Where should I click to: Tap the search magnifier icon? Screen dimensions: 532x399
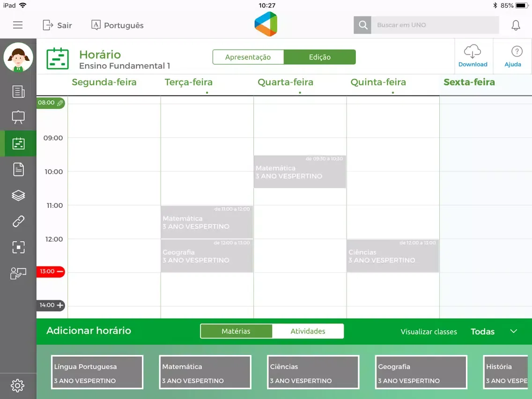point(362,25)
